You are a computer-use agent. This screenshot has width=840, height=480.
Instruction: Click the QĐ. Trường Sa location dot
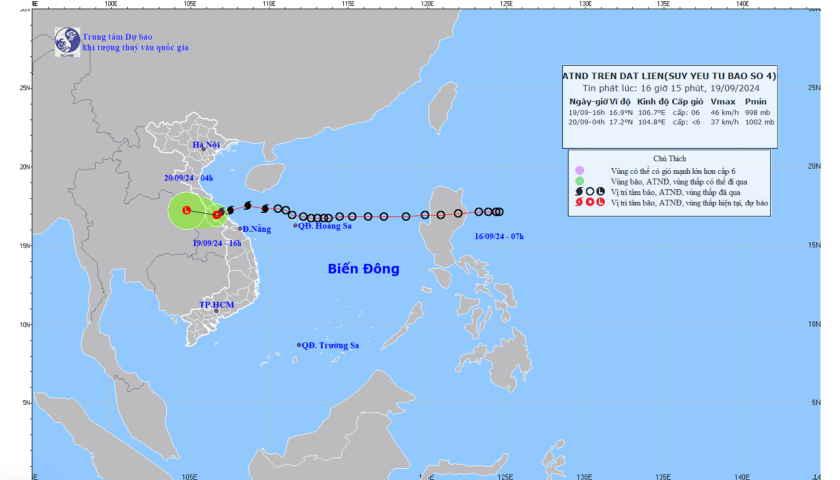pos(299,345)
